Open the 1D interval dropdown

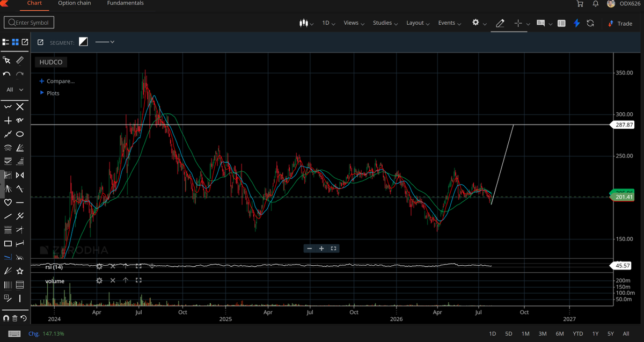tap(328, 23)
